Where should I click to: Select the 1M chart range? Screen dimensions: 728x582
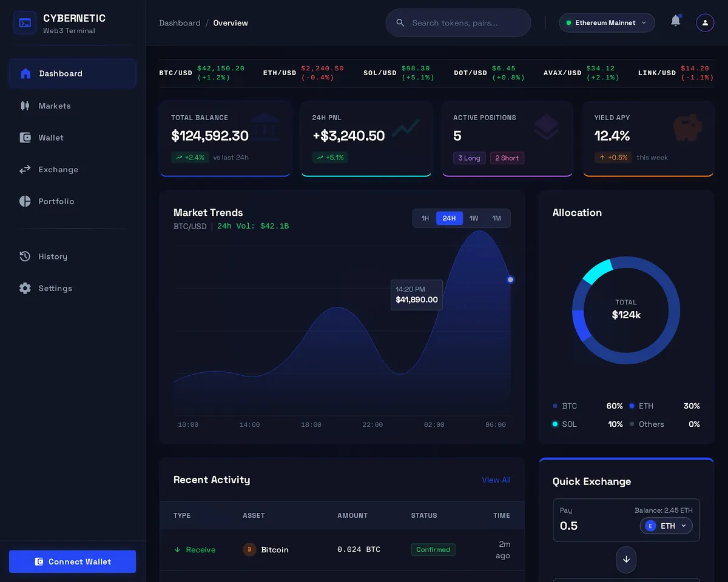(497, 218)
